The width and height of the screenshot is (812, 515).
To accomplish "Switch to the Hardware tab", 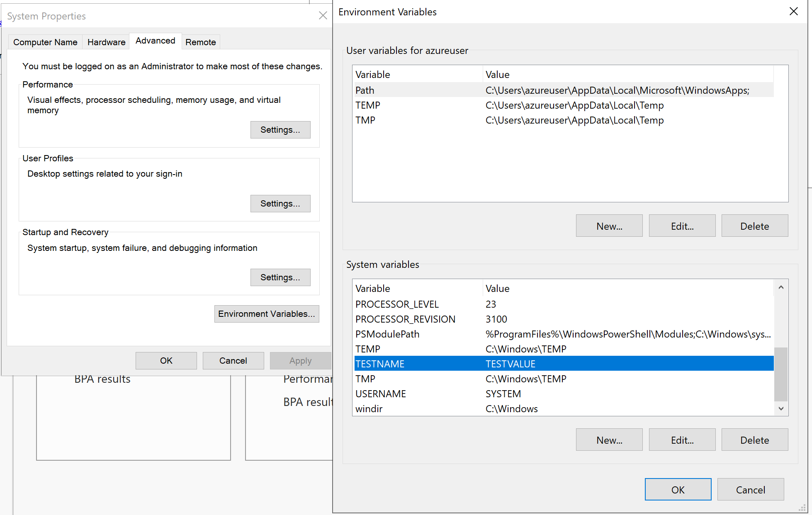I will click(106, 42).
